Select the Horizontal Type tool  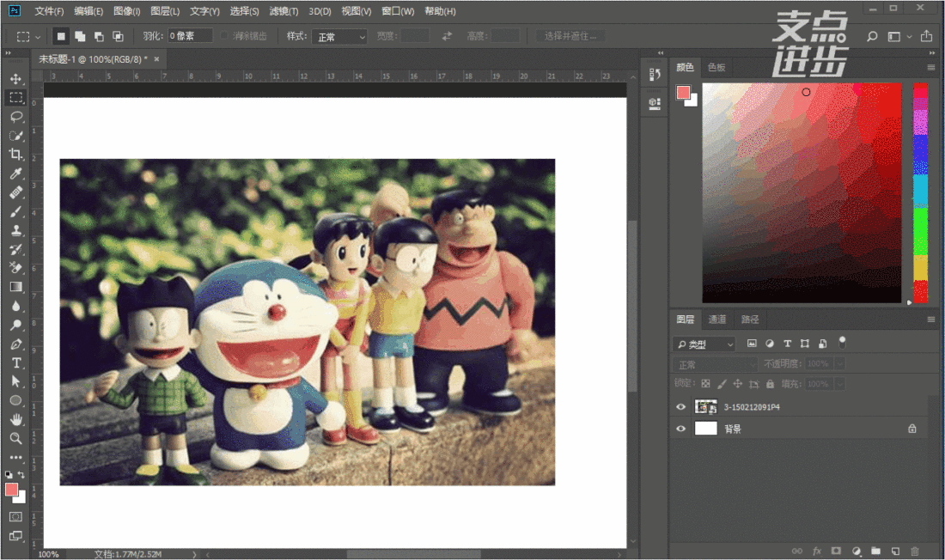click(16, 363)
